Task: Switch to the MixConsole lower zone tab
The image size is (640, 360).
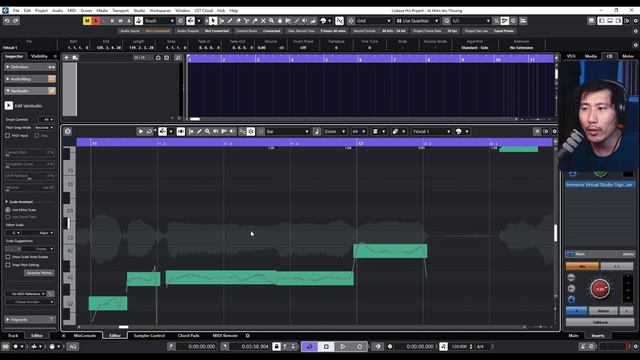Action: [x=84, y=336]
